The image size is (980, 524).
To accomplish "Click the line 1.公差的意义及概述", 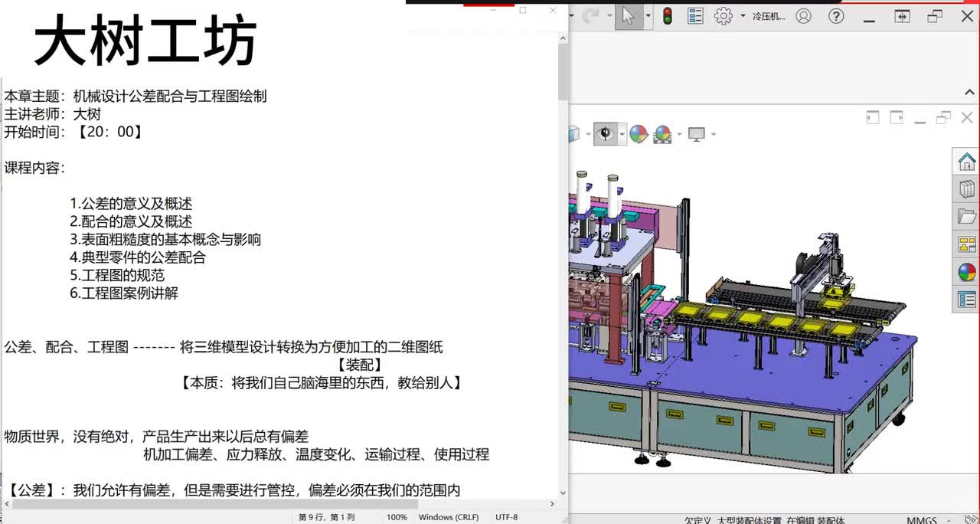I will click(x=131, y=204).
